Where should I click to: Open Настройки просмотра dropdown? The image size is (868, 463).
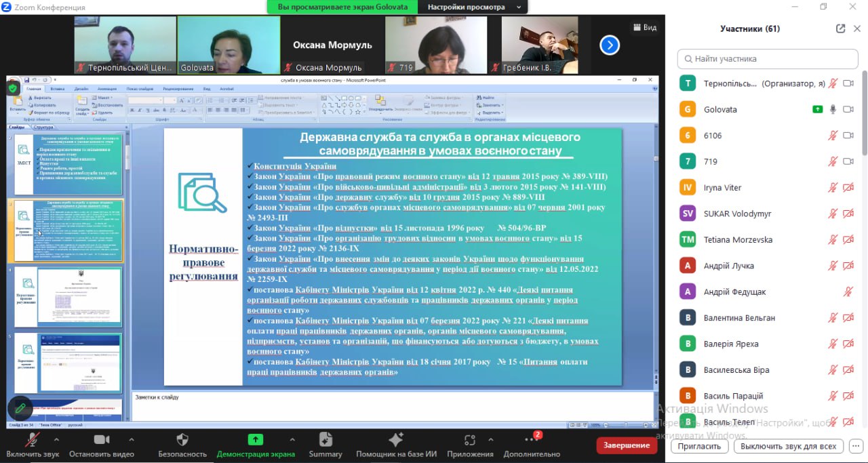(474, 7)
